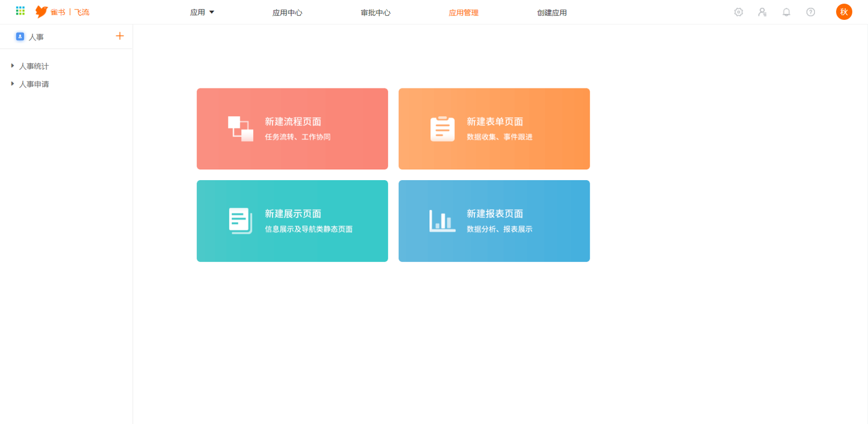This screenshot has width=868, height=424.
Task: Click the 新建表单页面 title
Action: (x=495, y=122)
